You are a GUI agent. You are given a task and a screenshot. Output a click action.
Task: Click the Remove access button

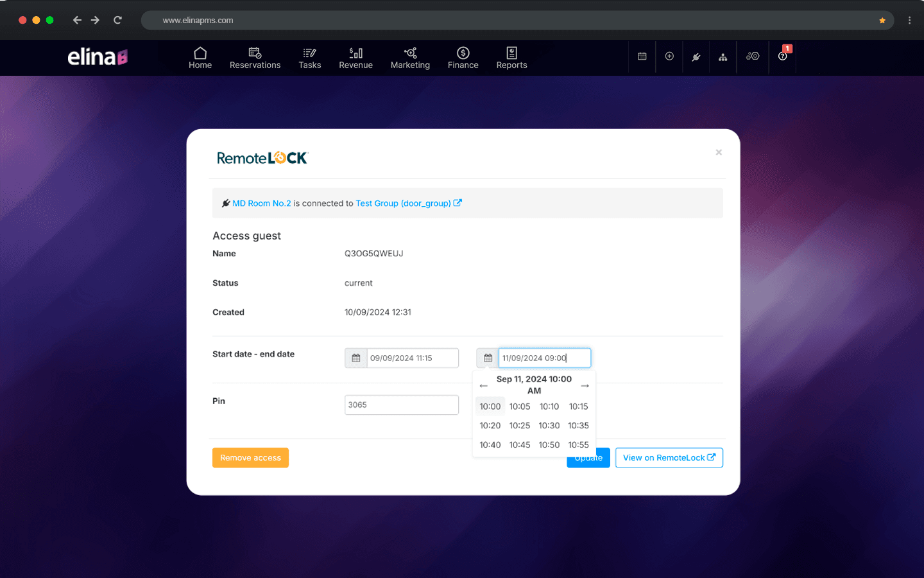[x=250, y=458]
